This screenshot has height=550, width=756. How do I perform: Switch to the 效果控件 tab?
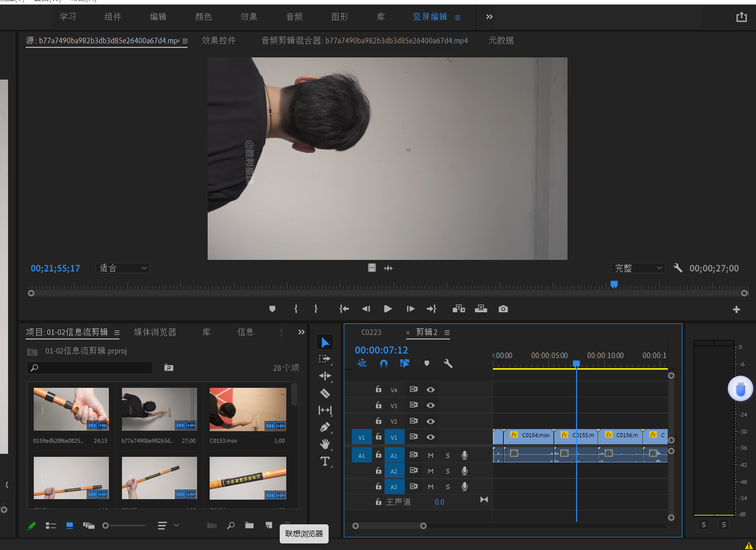coord(218,41)
